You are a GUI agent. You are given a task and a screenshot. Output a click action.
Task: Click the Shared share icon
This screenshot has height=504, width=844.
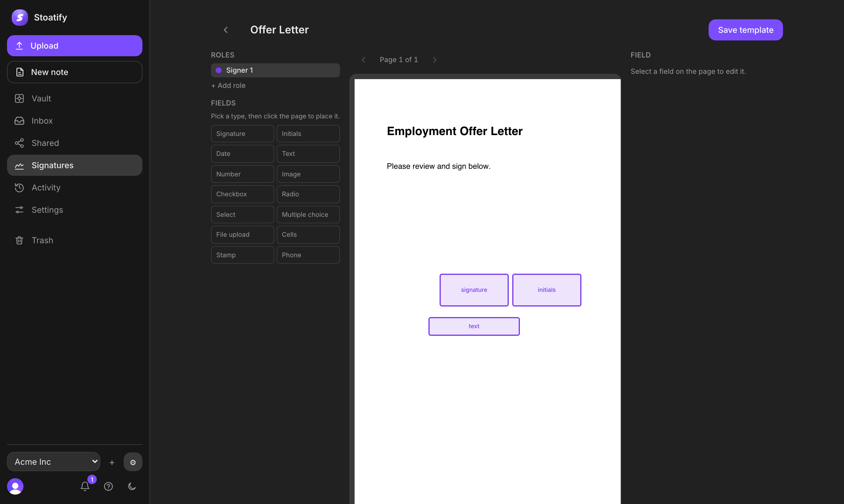(19, 143)
